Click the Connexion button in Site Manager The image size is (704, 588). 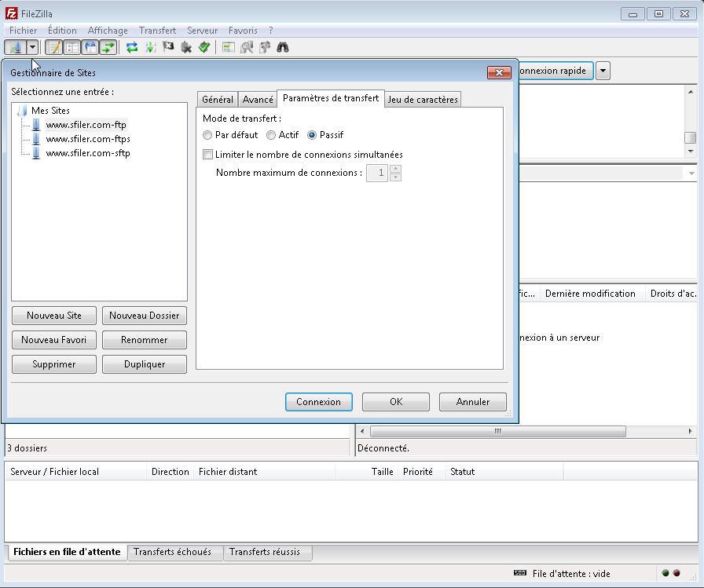point(319,402)
